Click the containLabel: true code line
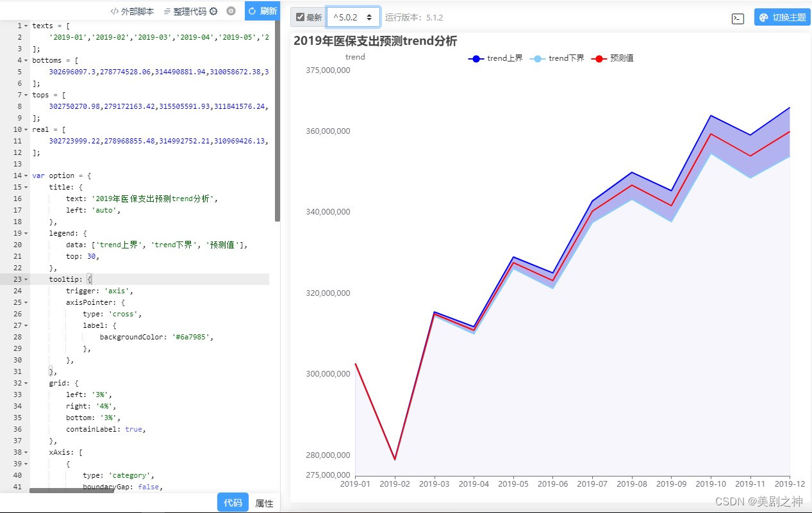This screenshot has height=513, width=812. click(x=106, y=429)
